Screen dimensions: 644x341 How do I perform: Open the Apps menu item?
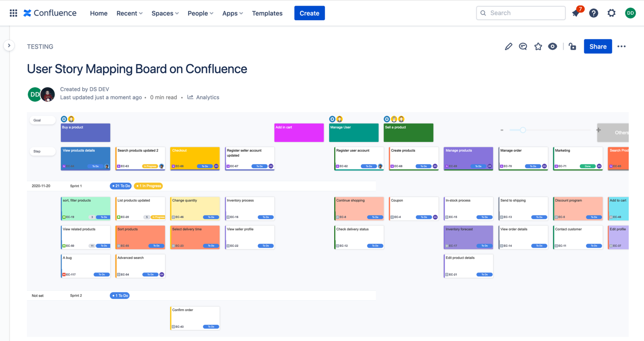click(x=230, y=13)
